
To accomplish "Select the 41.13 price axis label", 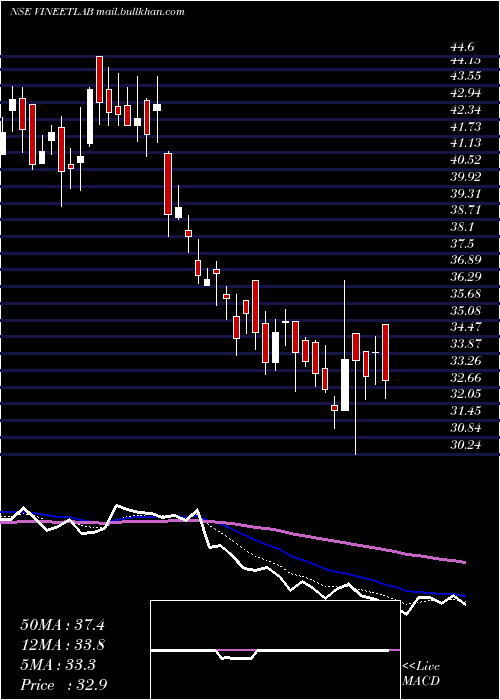I will 466,143.
